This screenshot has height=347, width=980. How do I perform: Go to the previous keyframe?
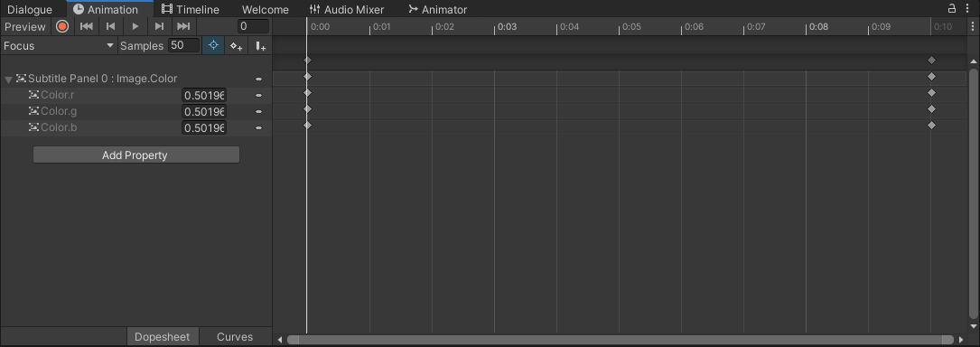pyautogui.click(x=110, y=26)
